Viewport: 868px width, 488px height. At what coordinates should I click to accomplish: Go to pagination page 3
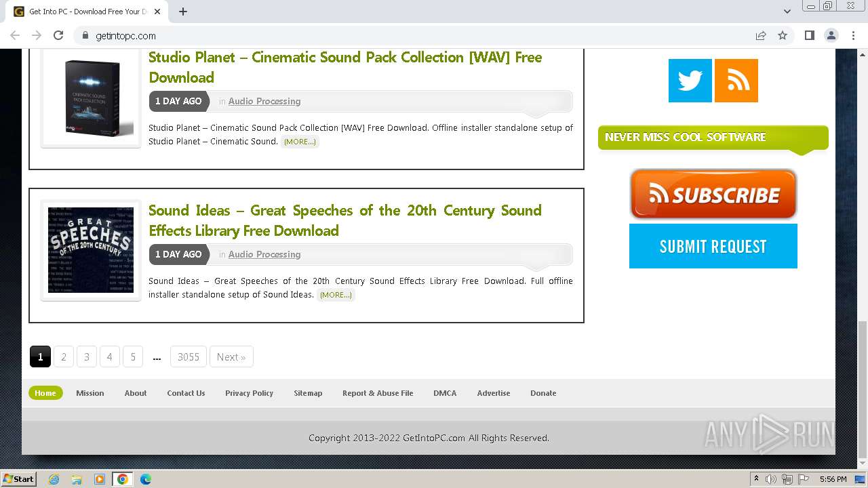point(87,357)
